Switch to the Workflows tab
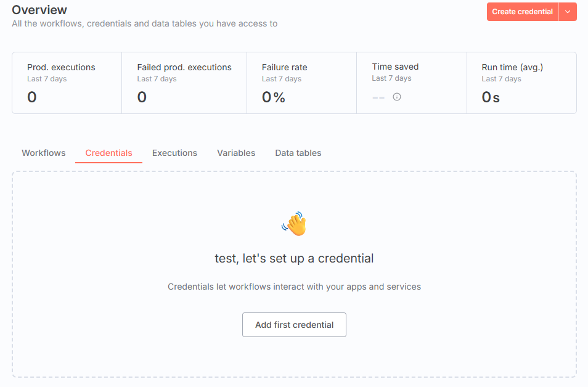This screenshot has width=588, height=387. [x=44, y=153]
